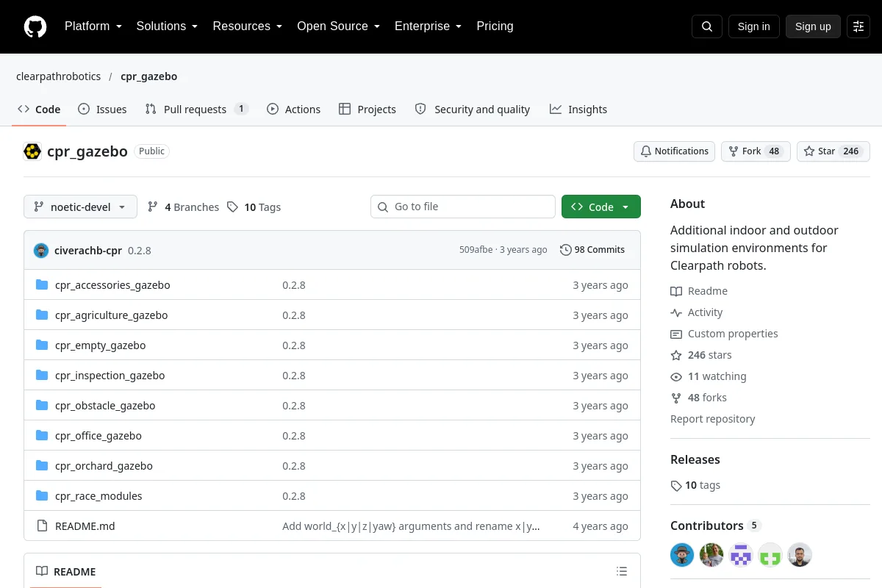Viewport: 882px width, 588px height.
Task: Click the clearpathrobotics owner link
Action: [x=59, y=76]
